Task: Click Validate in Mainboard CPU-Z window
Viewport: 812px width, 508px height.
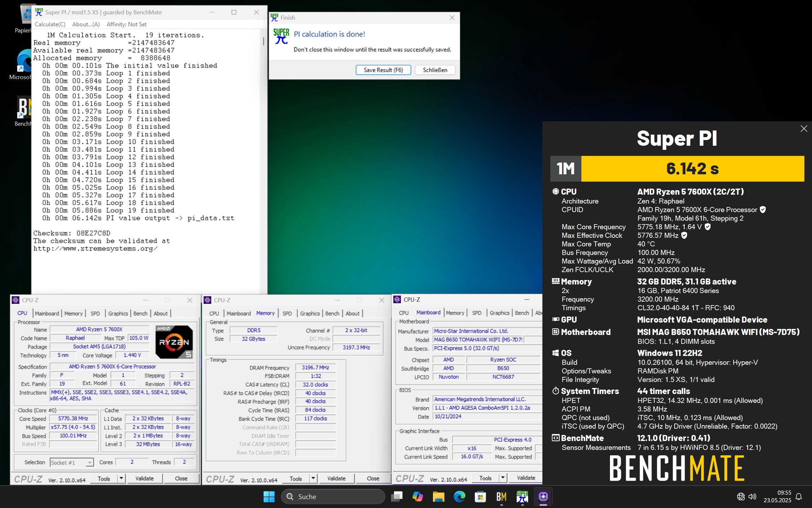Action: (x=526, y=478)
